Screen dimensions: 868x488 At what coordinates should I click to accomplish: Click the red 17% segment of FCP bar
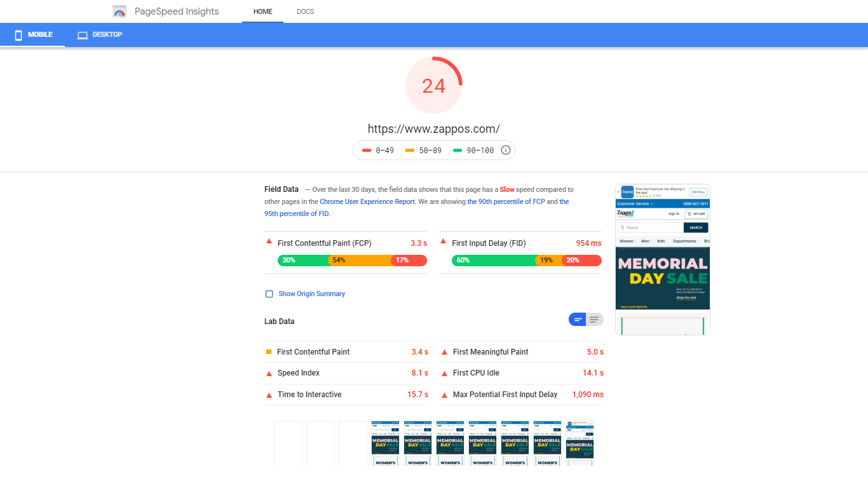[409, 261]
